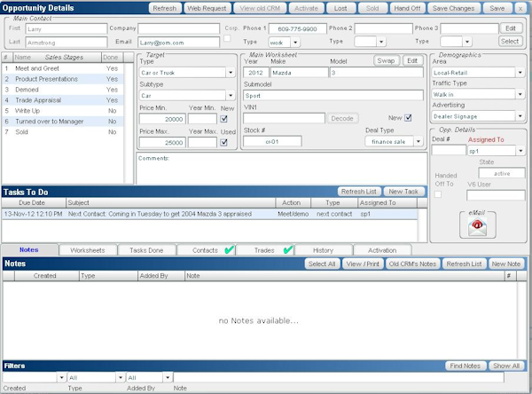Click the Email input field
This screenshot has height=394, width=532.
179,43
